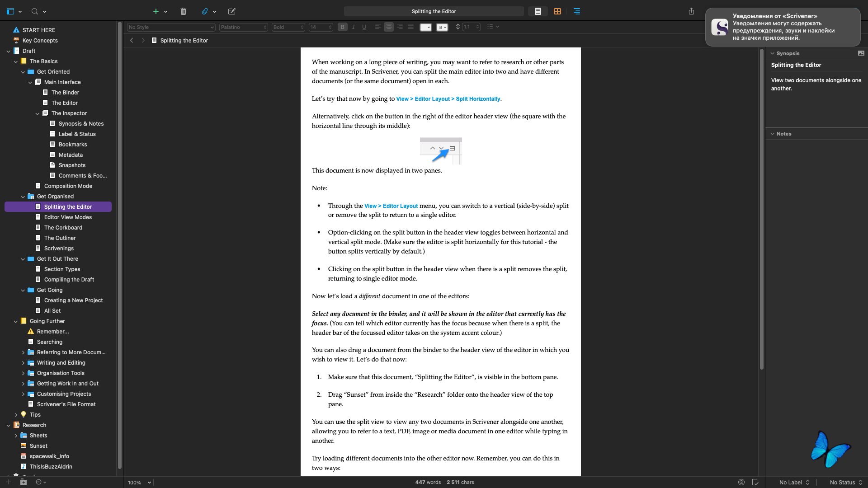Image resolution: width=868 pixels, height=488 pixels.
Task: Open the No Label selector in footer
Action: point(794,482)
